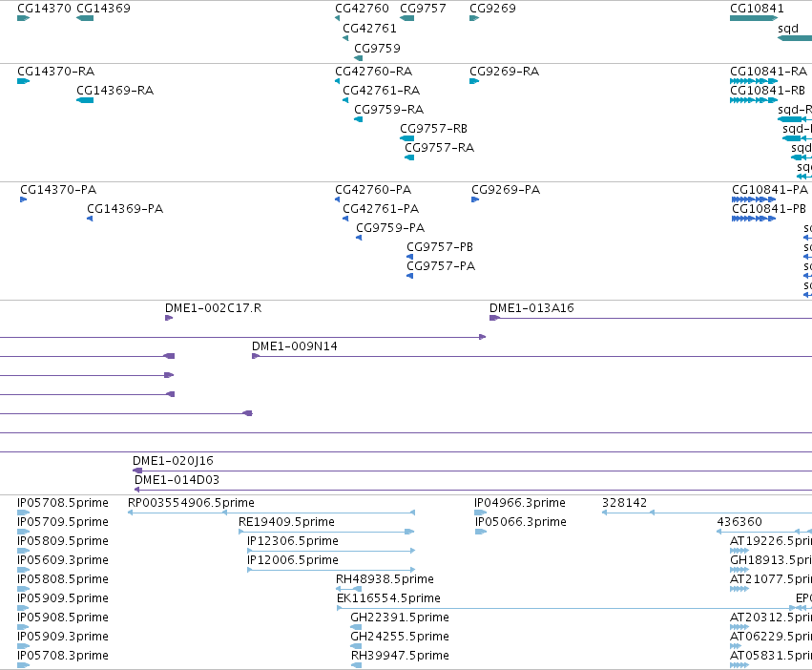Select BAC clone DME1-002C17.R
Image resolution: width=812 pixels, height=670 pixels.
213,308
